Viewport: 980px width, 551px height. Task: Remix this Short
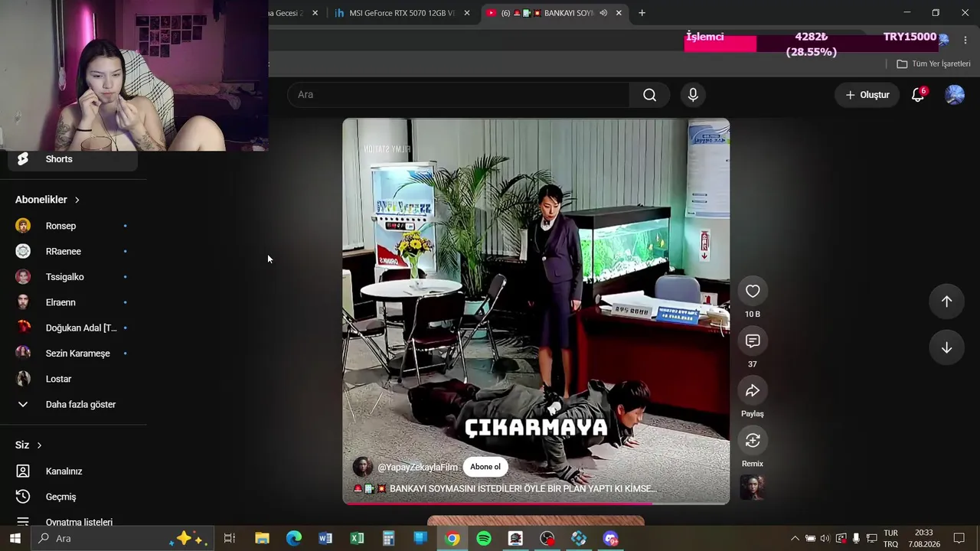tap(753, 440)
